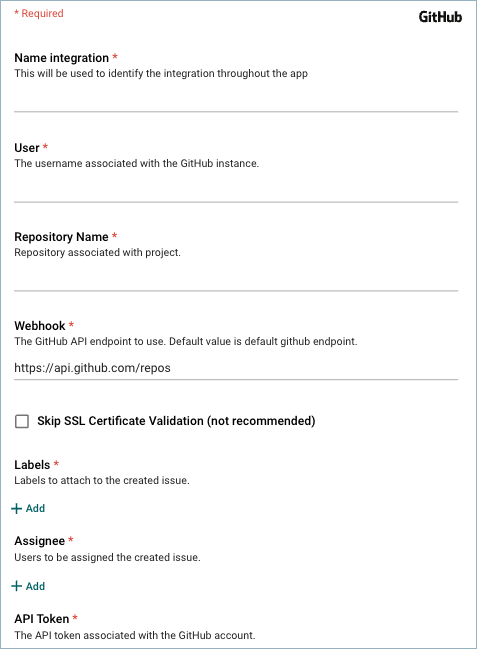This screenshot has width=477, height=649.
Task: Click the User input field
Action: click(236, 190)
